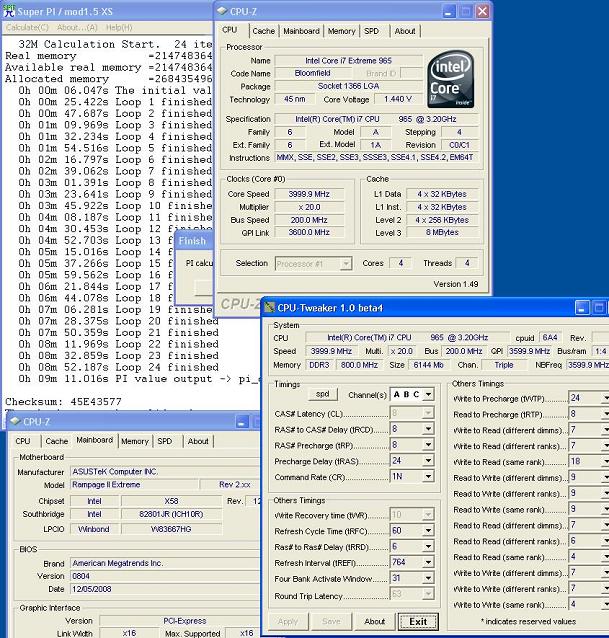Click the Level 3 8 MBytes cache field
Screen dimensions: 609x638
coord(442,232)
